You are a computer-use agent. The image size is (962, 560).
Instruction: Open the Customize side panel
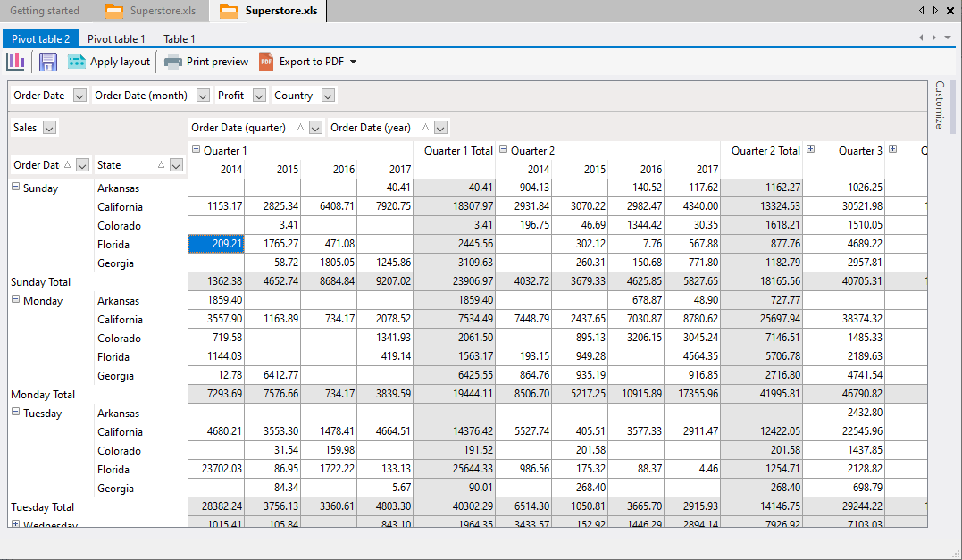point(939,104)
